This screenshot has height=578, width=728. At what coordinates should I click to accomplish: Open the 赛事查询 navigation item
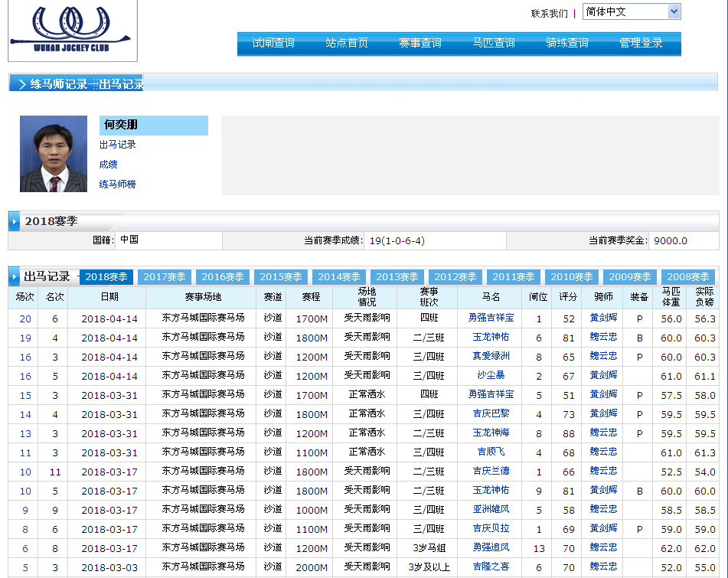420,44
